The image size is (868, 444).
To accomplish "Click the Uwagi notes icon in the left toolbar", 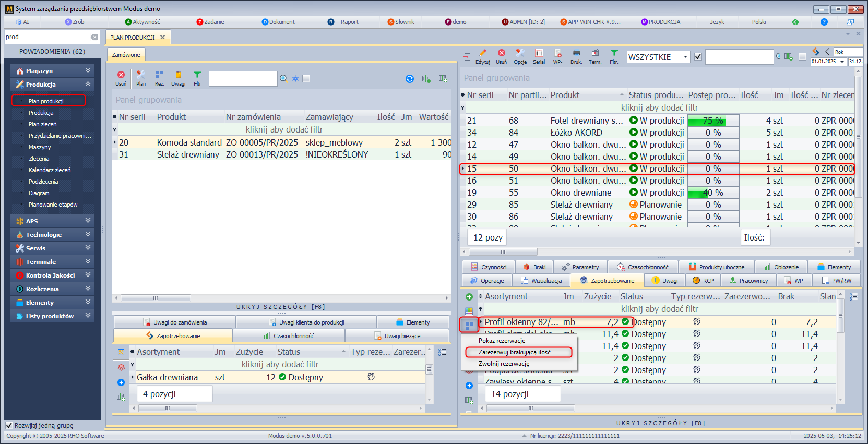I will tap(178, 76).
